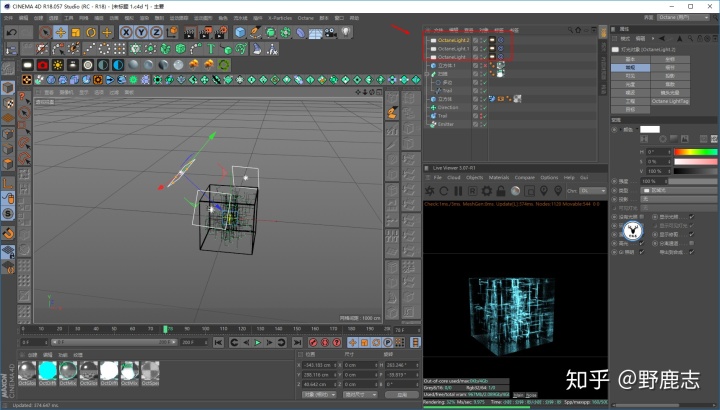
Task: Click the Undo arrow icon
Action: tap(11, 32)
